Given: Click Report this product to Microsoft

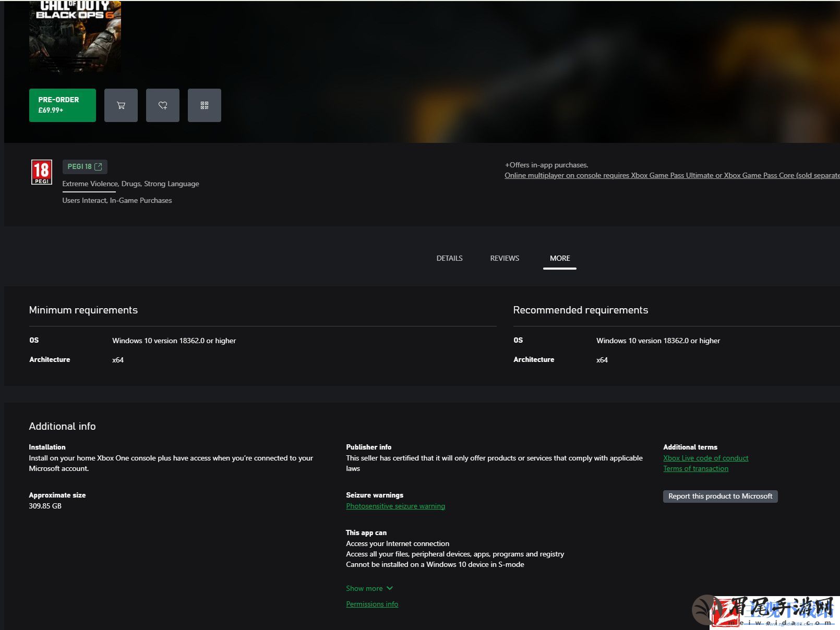Looking at the screenshot, I should 720,496.
